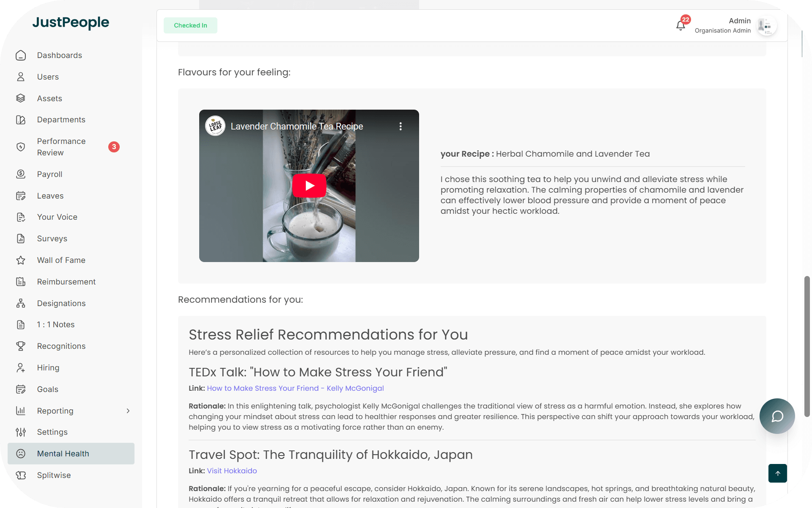Open Performance Review from sidebar
Viewport: 812px width, 508px height.
(x=71, y=147)
